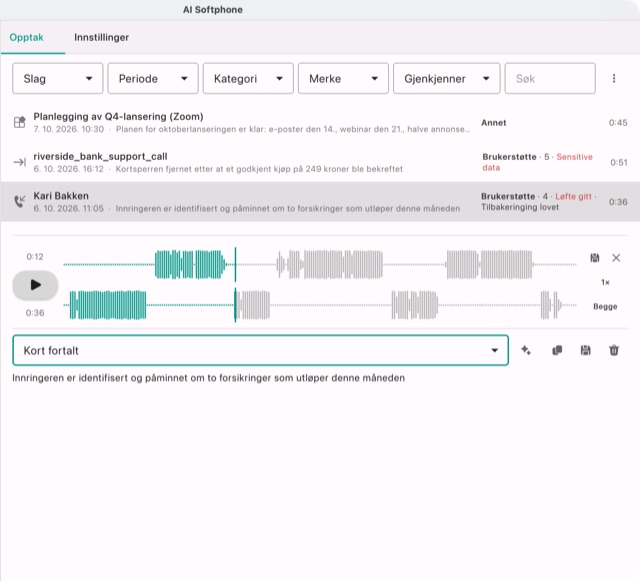Open the Innstillinger tab
The image size is (640, 581).
tap(101, 37)
